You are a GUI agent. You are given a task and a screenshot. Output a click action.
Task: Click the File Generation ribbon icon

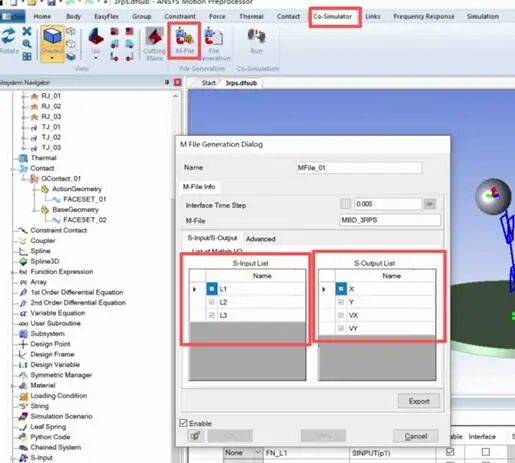[x=213, y=37]
